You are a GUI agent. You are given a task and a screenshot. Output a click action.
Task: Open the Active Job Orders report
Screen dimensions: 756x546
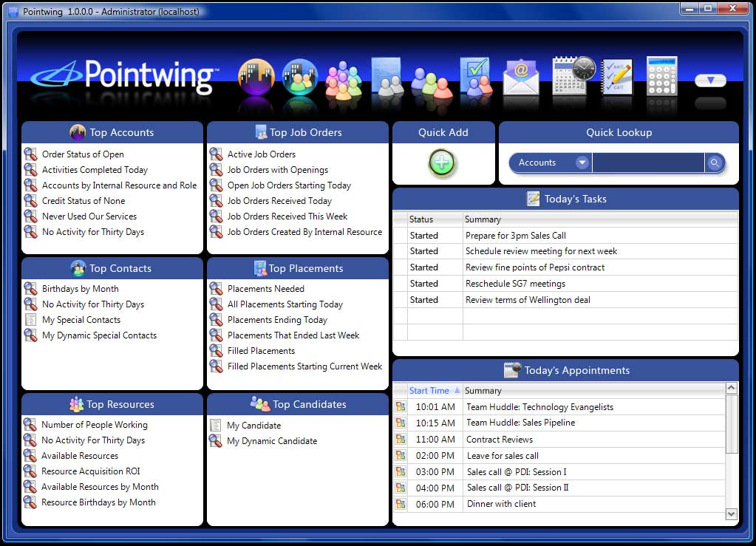[261, 154]
